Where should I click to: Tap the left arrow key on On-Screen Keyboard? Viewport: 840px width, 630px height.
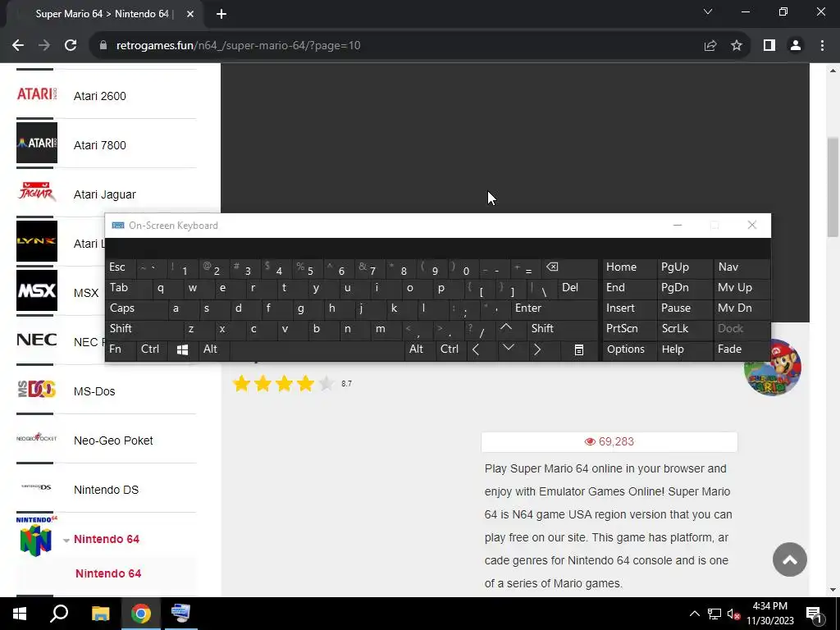point(477,349)
